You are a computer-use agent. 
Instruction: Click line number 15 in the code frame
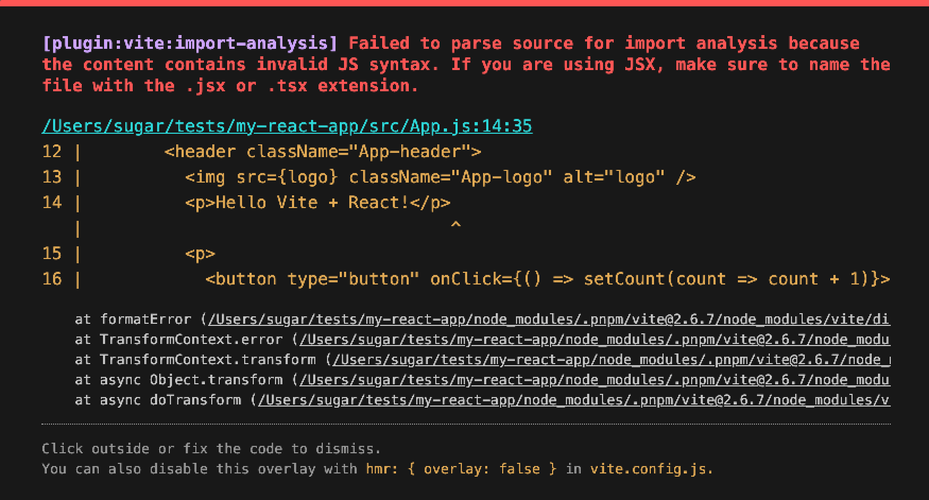(52, 253)
